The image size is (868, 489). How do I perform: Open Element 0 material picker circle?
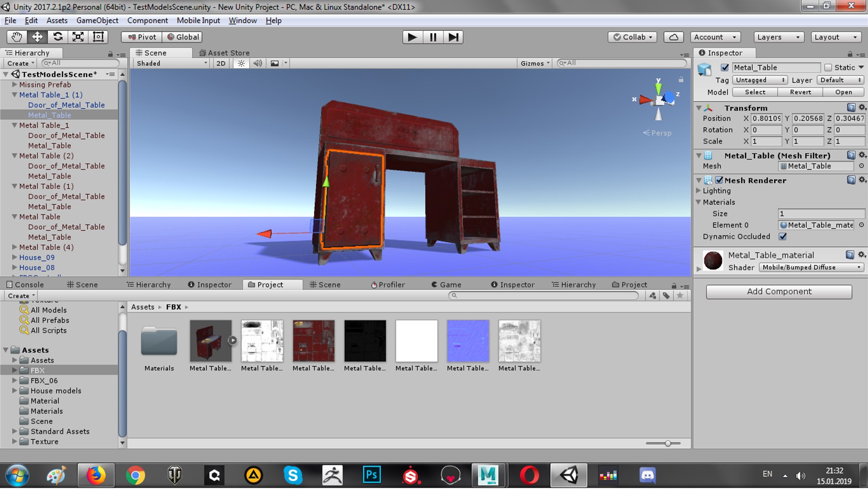[861, 225]
